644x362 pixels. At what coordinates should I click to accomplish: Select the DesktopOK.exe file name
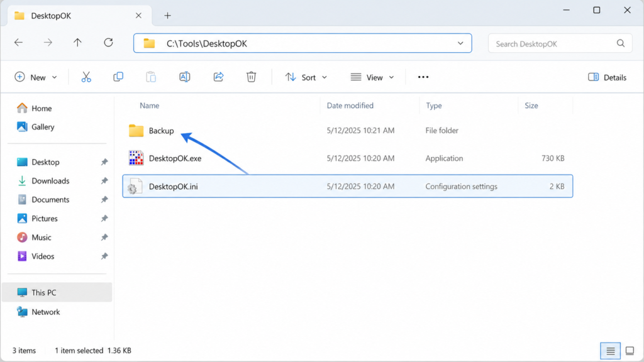click(x=175, y=158)
